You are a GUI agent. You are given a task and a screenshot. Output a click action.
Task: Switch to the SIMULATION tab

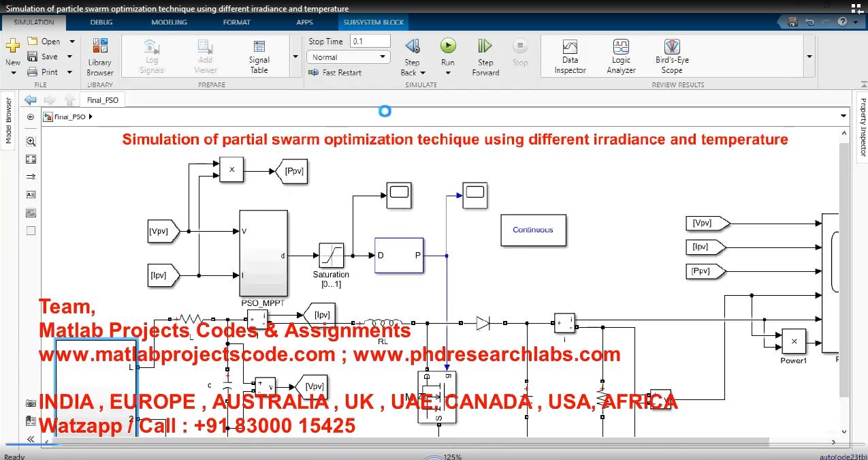click(x=33, y=22)
